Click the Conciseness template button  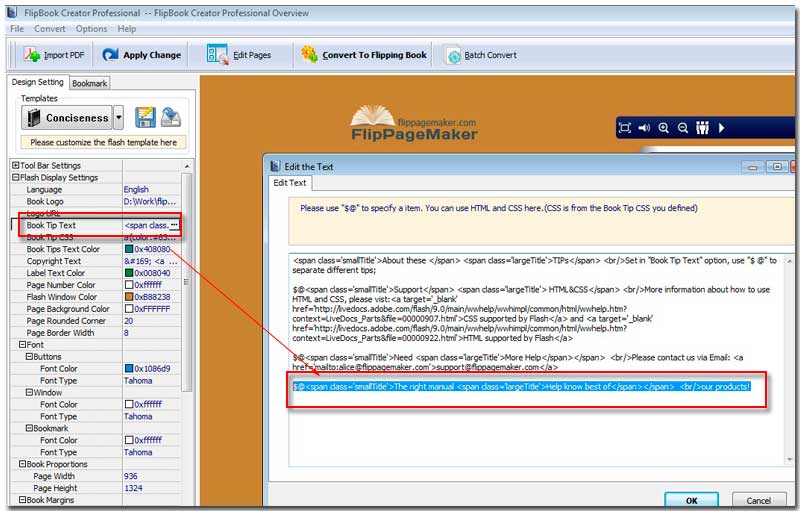(x=67, y=118)
